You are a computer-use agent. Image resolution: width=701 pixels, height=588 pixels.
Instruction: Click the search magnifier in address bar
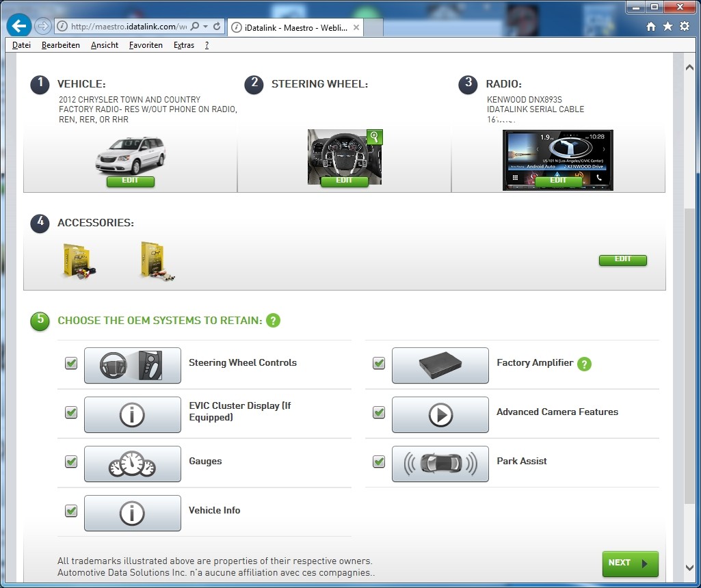194,27
